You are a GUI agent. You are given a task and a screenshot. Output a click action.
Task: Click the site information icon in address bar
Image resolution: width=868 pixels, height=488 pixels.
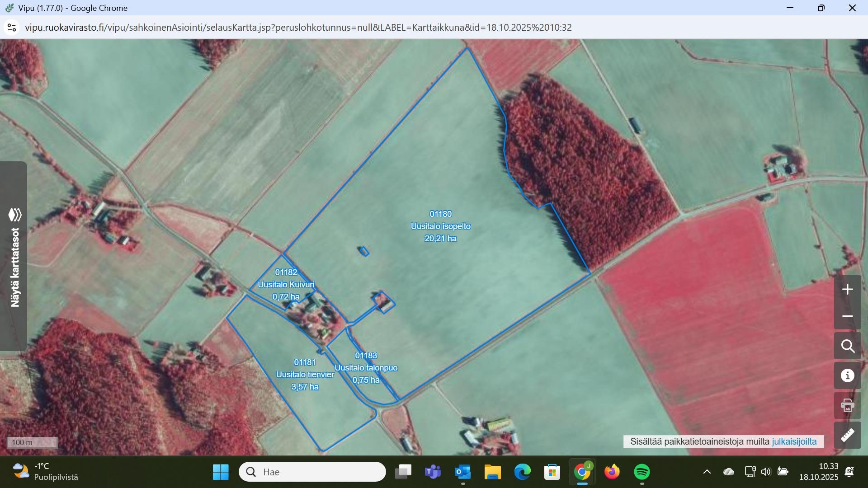click(x=12, y=28)
